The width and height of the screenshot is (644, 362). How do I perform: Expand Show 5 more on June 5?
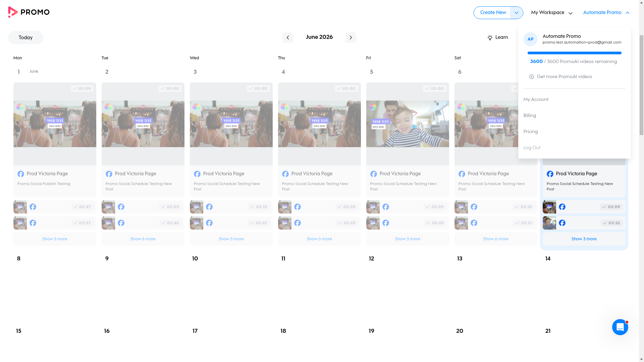[x=408, y=239]
